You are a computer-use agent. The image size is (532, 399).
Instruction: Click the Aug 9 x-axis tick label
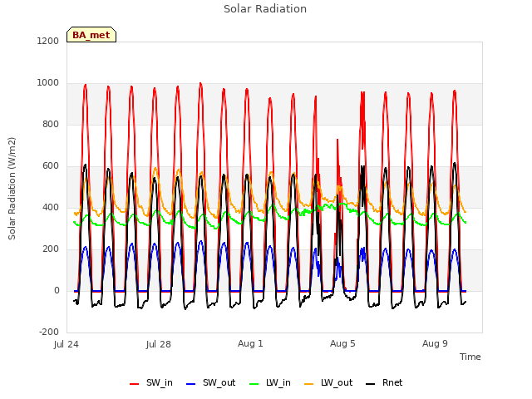[435, 343]
